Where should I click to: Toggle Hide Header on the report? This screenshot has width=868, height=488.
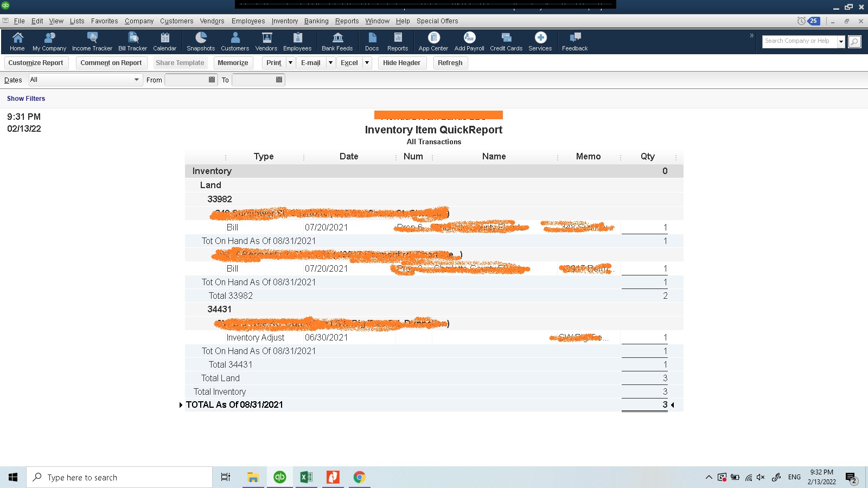click(401, 63)
